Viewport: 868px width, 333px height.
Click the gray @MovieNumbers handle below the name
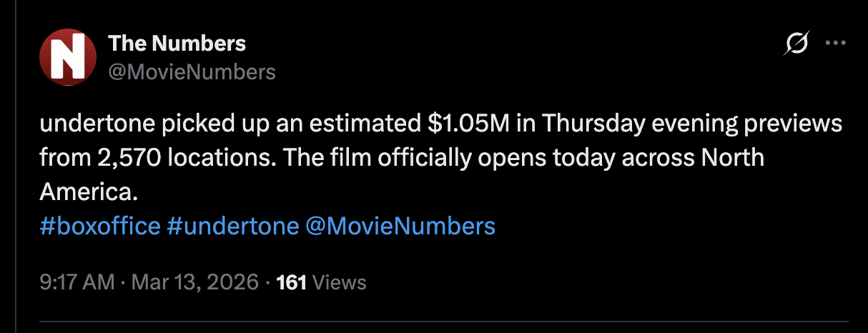coord(192,71)
